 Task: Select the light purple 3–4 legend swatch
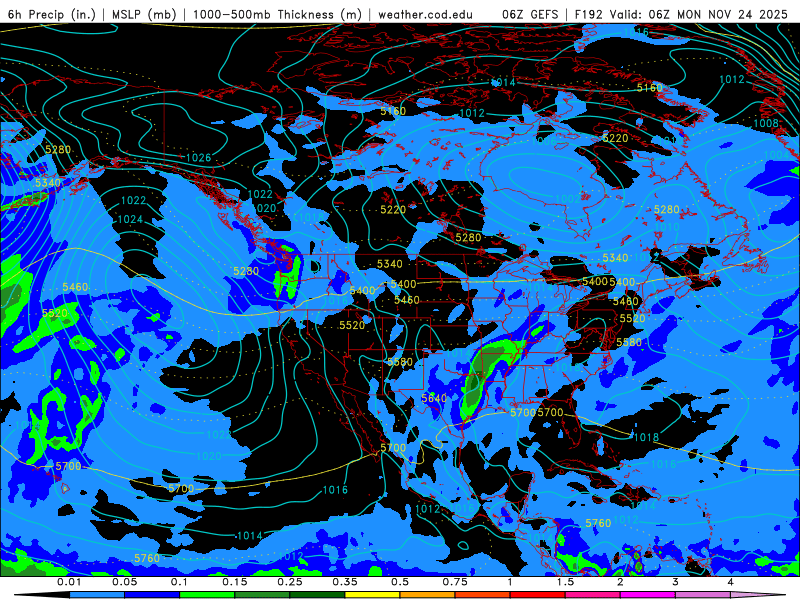[703, 595]
